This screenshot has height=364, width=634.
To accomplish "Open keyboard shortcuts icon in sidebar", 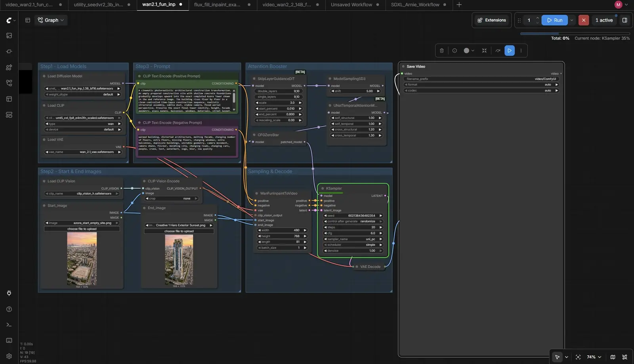I will click(x=9, y=341).
